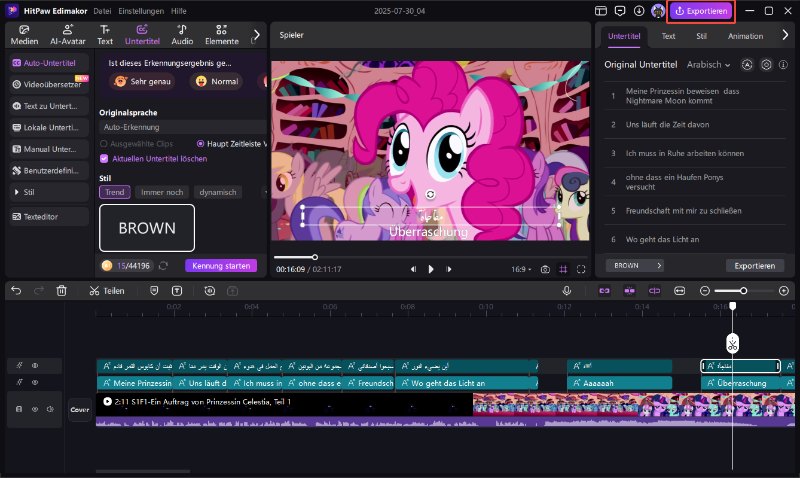Click the info icon beside subtitle settings
This screenshot has width=800, height=478.
click(x=783, y=65)
